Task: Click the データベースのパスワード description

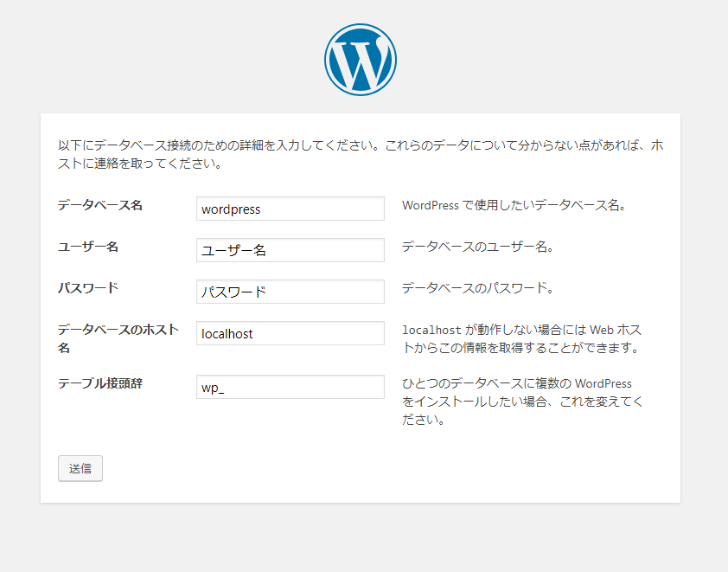Action: pos(478,288)
